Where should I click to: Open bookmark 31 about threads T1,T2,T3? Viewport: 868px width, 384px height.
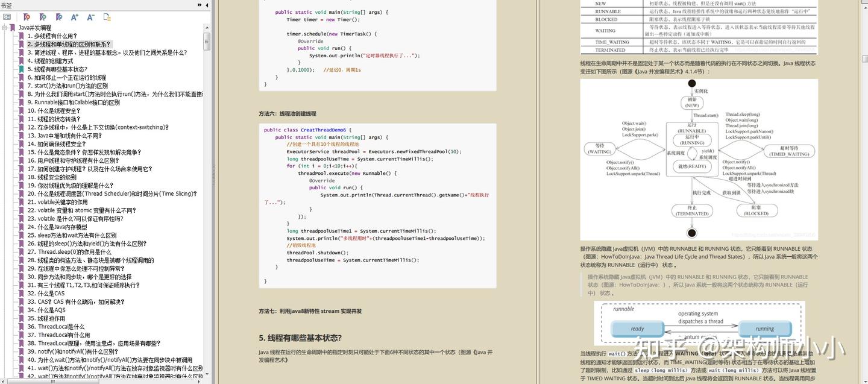(x=83, y=285)
